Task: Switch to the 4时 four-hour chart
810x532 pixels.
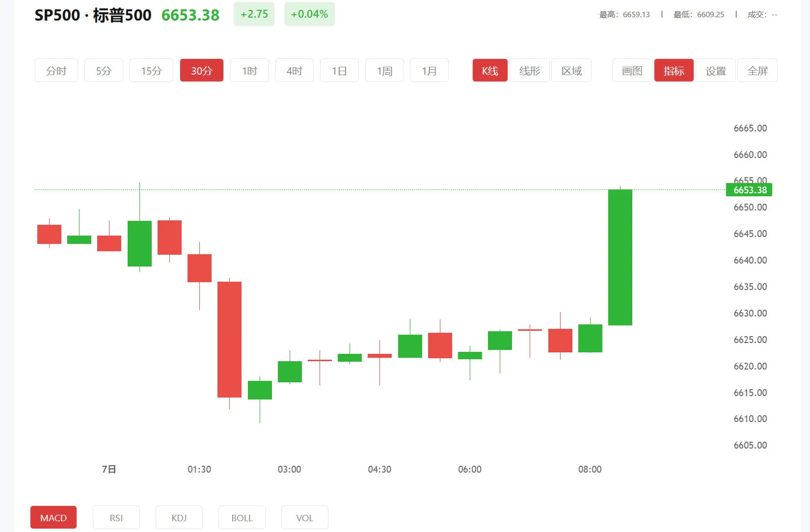Action: (x=294, y=70)
